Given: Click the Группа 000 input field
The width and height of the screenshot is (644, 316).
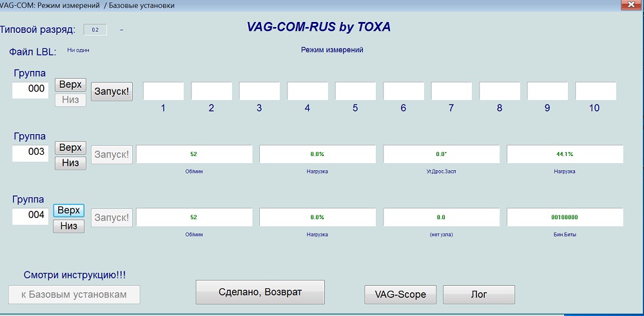Looking at the screenshot, I should (31, 90).
